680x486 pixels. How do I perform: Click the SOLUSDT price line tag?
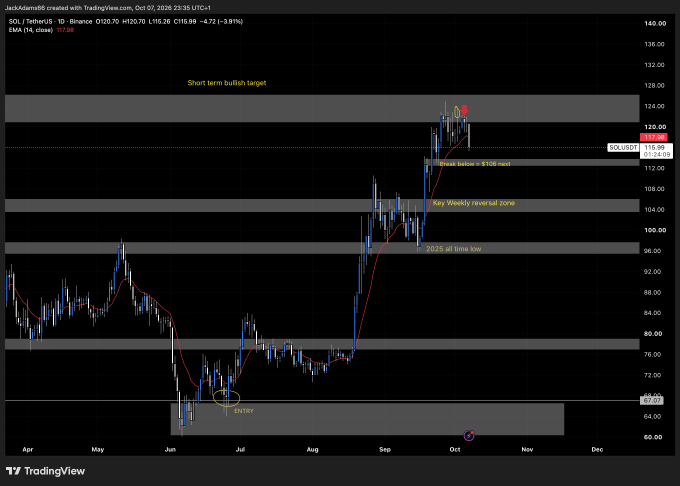pyautogui.click(x=623, y=147)
